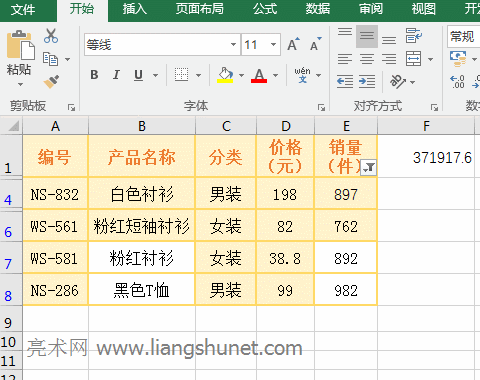Switch to the 公式 tab

click(265, 9)
